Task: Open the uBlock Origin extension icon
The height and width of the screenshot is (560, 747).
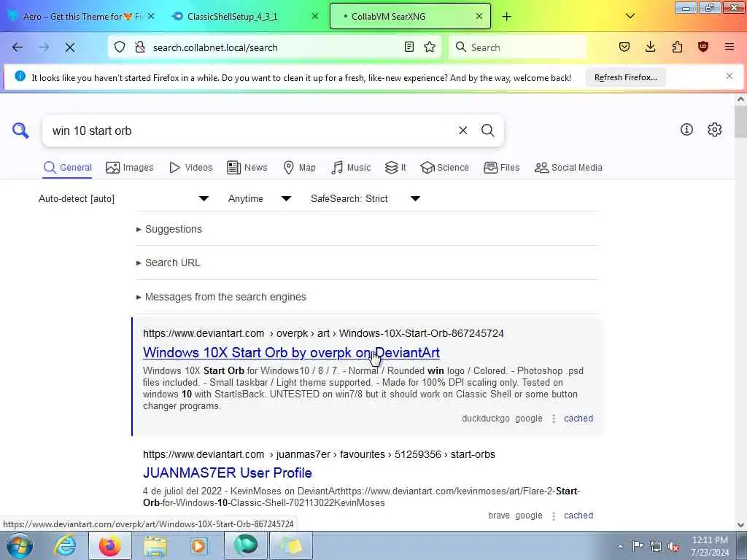Action: 703,47
